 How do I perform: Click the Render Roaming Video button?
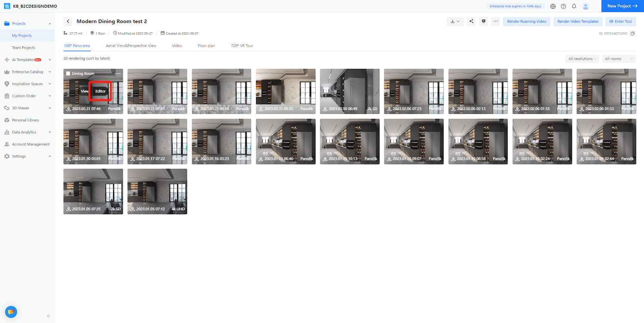coord(526,21)
